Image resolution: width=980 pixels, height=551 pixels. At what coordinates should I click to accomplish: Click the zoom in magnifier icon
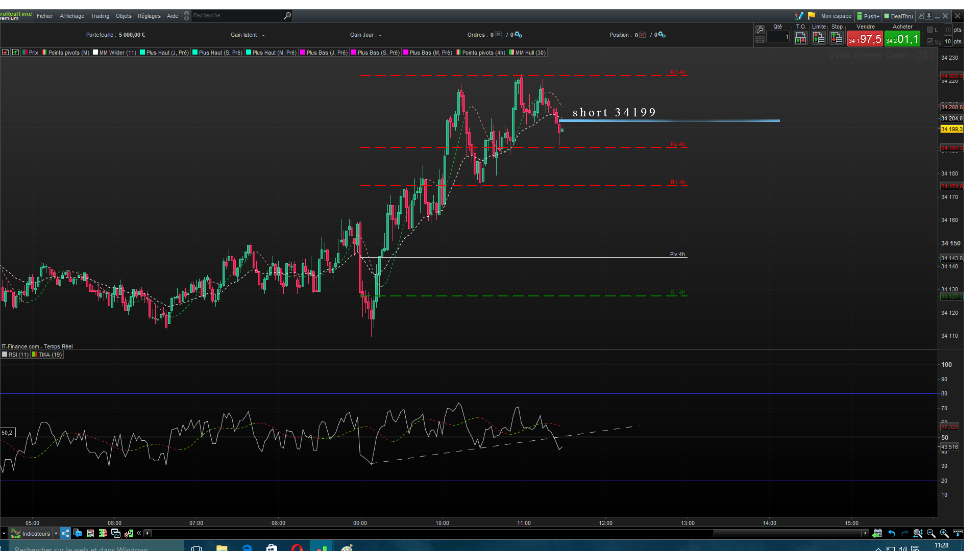point(944,533)
